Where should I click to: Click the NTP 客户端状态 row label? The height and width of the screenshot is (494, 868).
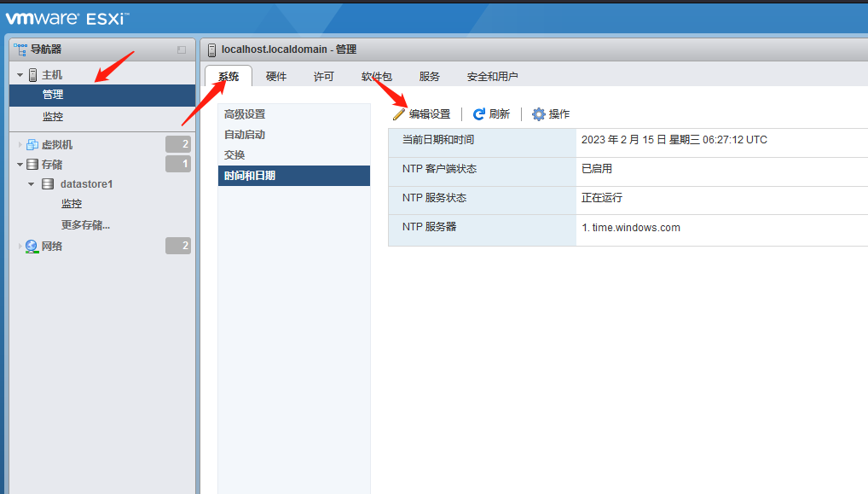coord(439,169)
